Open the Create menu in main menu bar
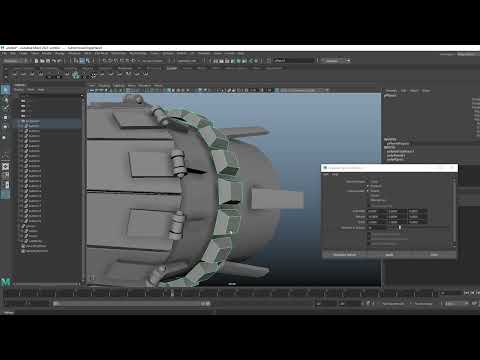This screenshot has width=480, height=360. (24, 53)
